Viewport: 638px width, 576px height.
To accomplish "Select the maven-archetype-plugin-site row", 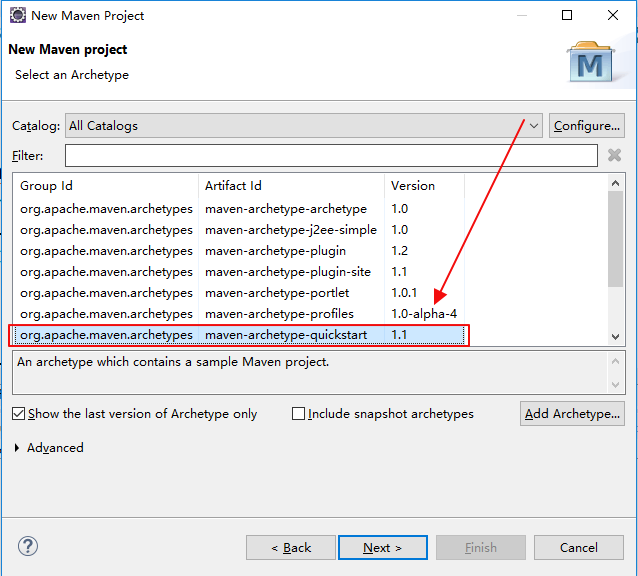I will pyautogui.click(x=239, y=272).
